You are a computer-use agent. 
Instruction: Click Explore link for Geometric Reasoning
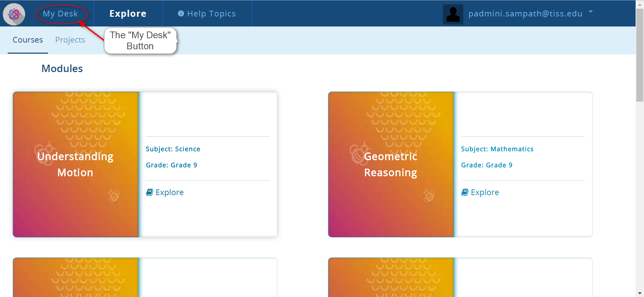pos(485,192)
